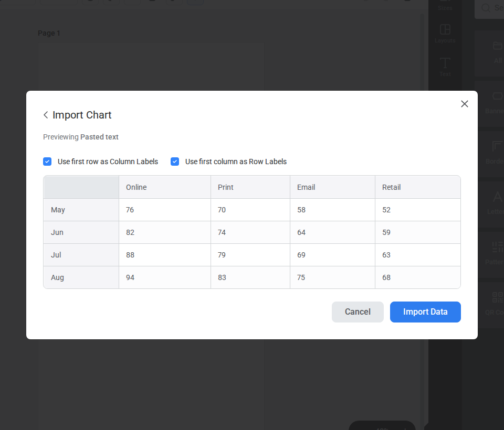
Task: Click the May Email value 58
Action: pyautogui.click(x=333, y=210)
